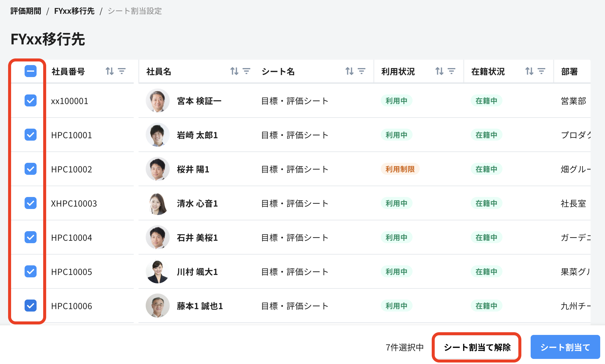
Task: Go to 評価期間 breadcrumb
Action: (x=26, y=11)
